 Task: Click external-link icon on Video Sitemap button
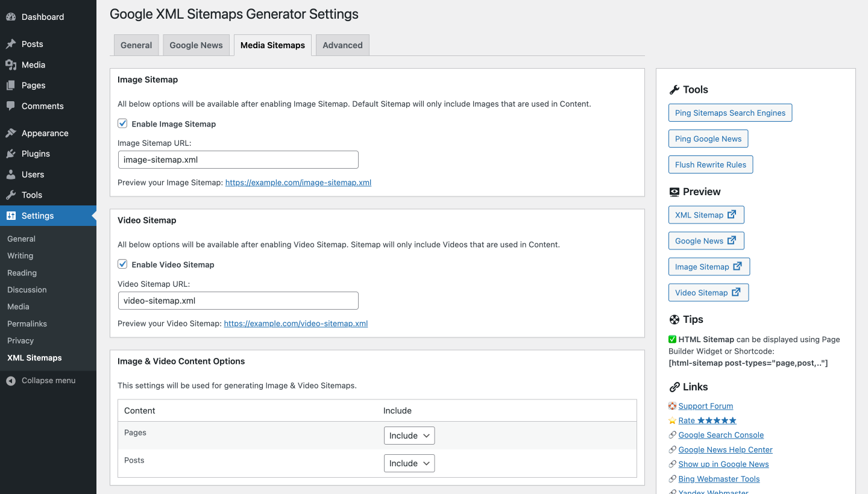[736, 292]
